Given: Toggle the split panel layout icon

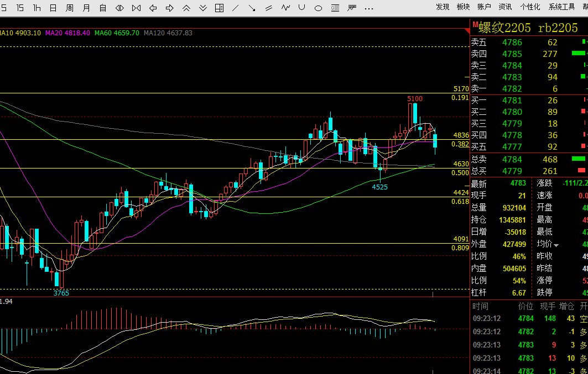Looking at the screenshot, I should pyautogui.click(x=220, y=8).
